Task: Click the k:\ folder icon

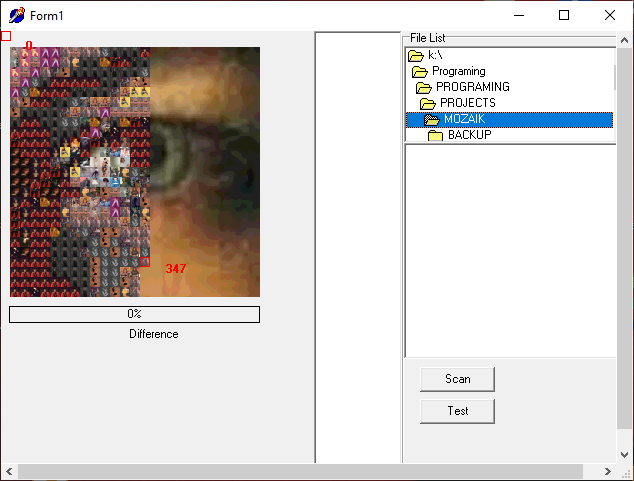Action: click(x=416, y=55)
